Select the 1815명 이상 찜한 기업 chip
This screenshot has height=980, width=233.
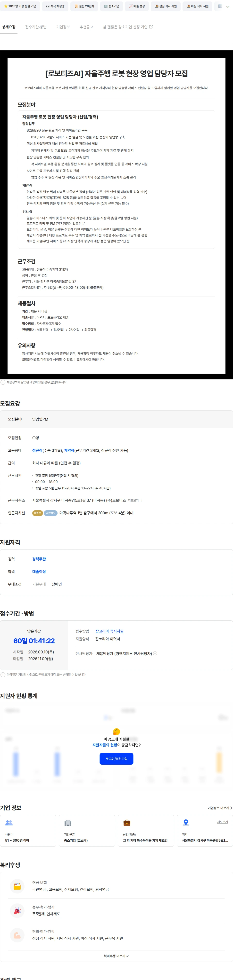20,7
